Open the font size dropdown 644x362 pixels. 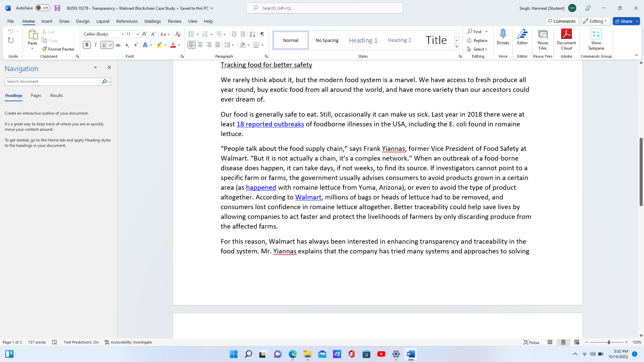[x=138, y=34]
